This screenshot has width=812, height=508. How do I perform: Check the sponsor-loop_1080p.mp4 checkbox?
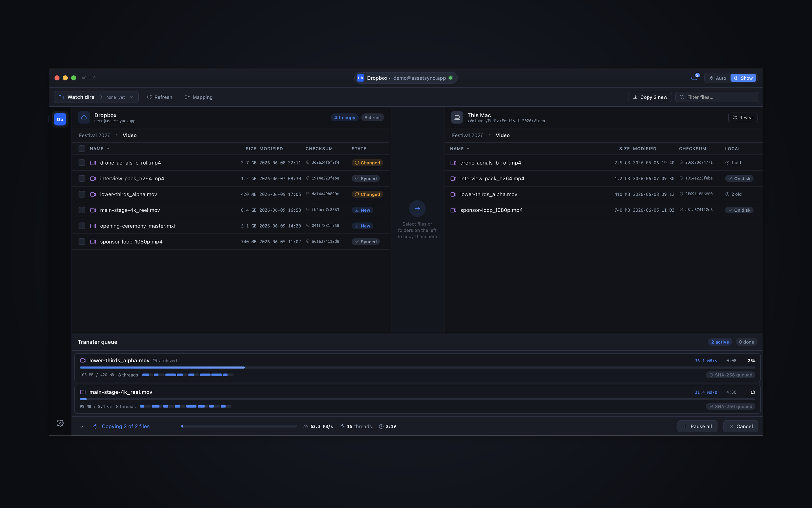pyautogui.click(x=82, y=242)
